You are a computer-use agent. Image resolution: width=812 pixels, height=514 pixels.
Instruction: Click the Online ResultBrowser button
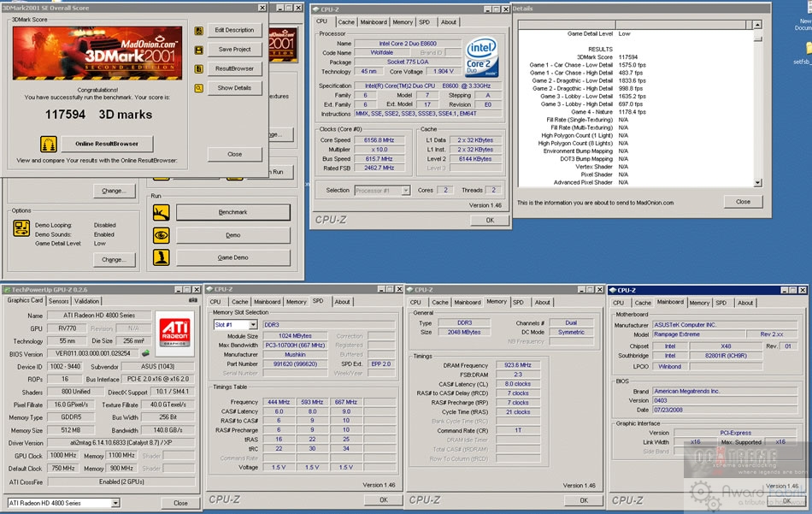pyautogui.click(x=108, y=143)
